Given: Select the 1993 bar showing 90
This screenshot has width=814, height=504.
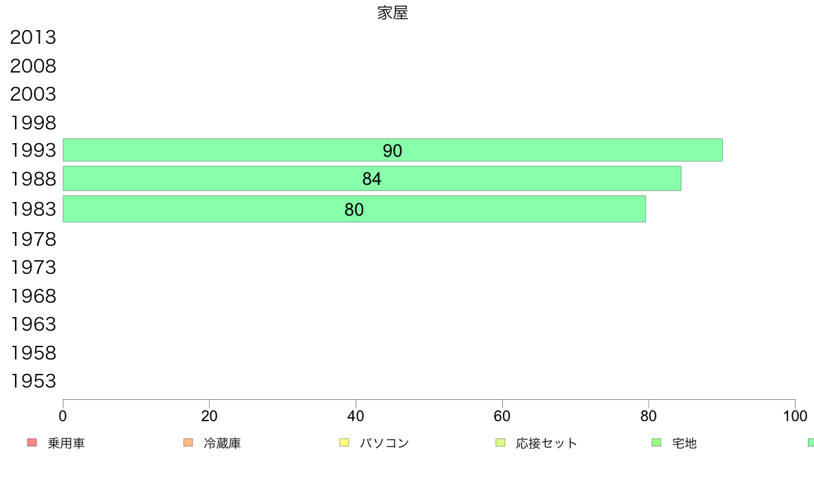Looking at the screenshot, I should pos(393,150).
